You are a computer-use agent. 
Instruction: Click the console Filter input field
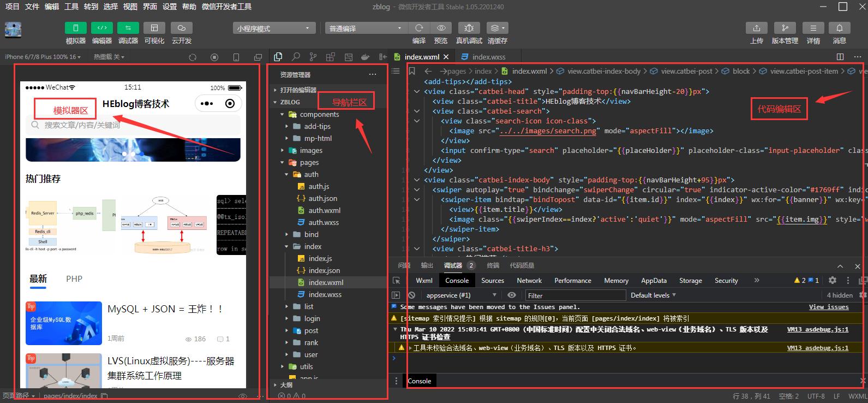576,295
